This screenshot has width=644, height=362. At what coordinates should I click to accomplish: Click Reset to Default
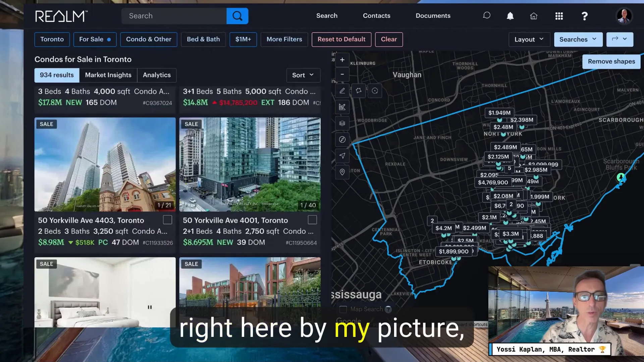point(341,39)
